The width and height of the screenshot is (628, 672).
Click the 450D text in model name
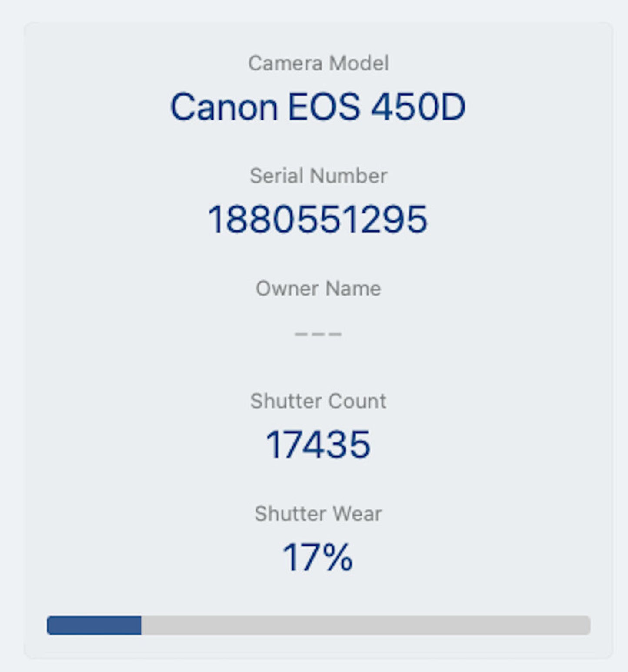coord(418,107)
